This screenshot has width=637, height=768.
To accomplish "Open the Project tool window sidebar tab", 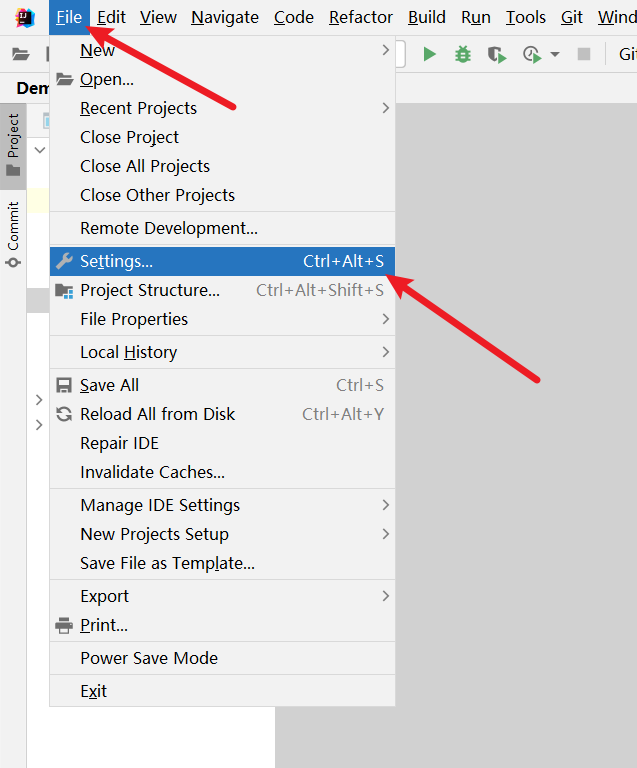I will [x=13, y=145].
